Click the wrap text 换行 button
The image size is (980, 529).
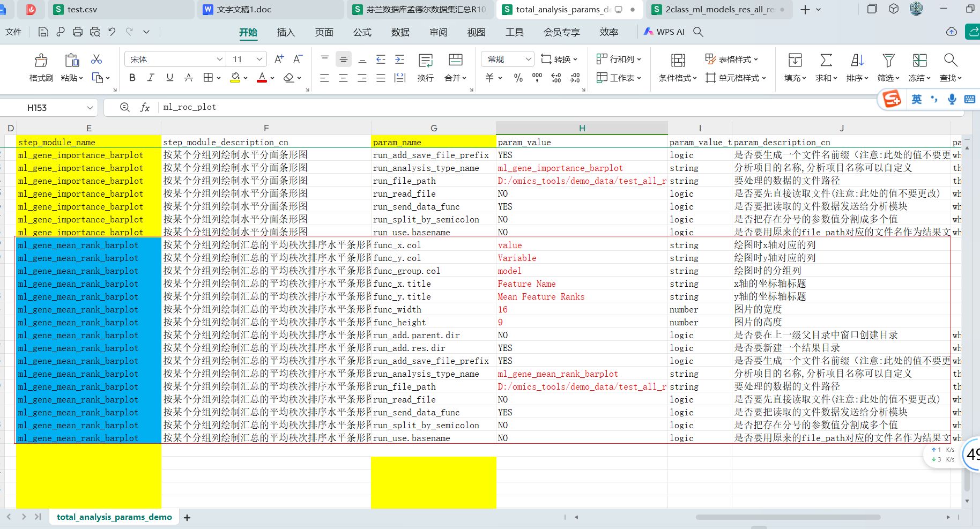(426, 68)
